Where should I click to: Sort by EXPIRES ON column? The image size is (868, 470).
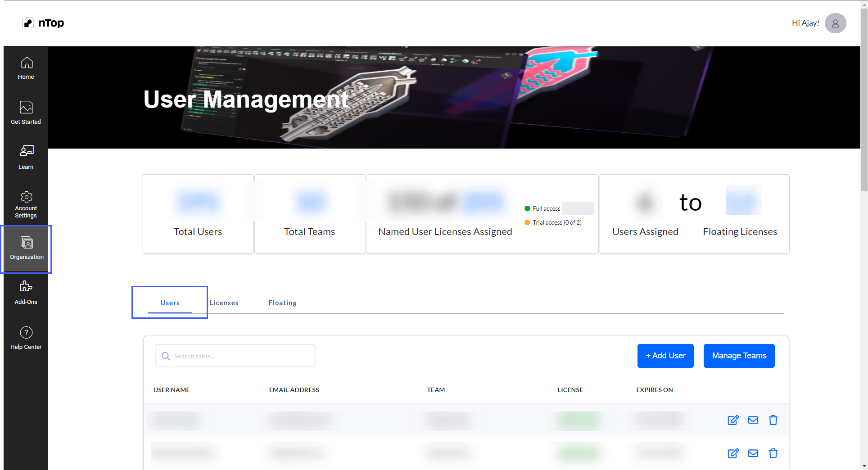coord(654,390)
